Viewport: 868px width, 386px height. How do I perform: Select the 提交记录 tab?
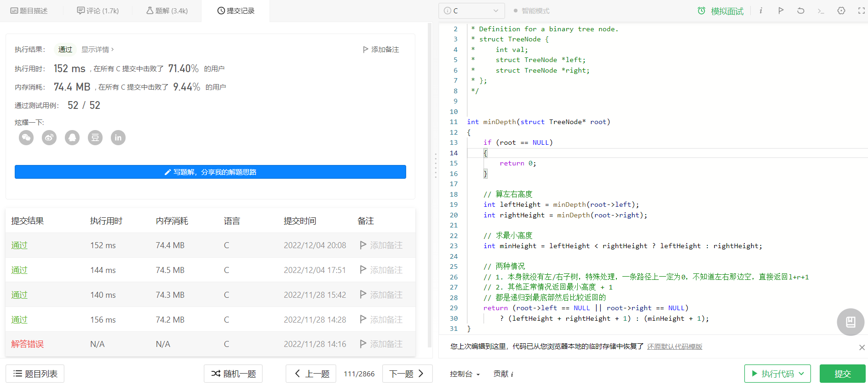click(236, 11)
